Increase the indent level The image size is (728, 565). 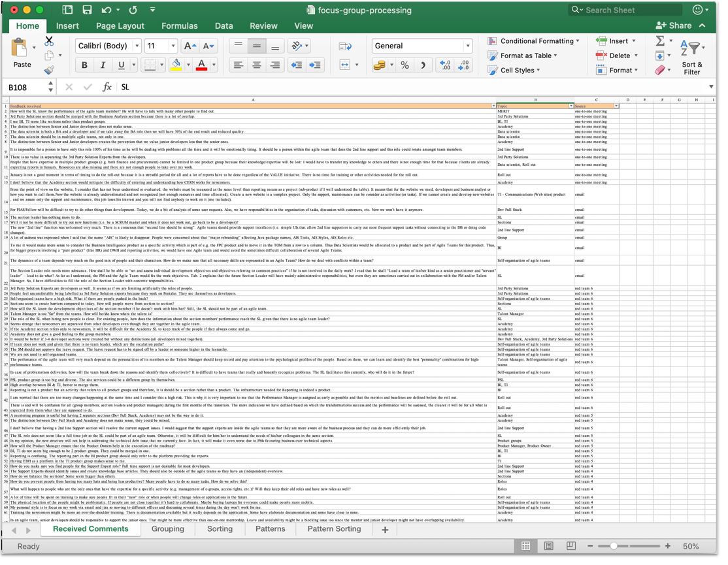point(315,65)
